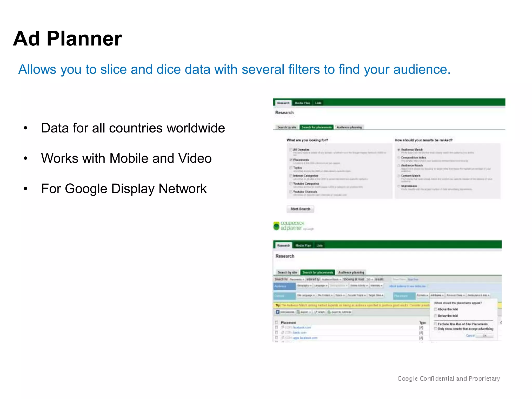532x399 pixels.
Task: Click Audience planning tab above the results filters
Action: tap(351, 272)
